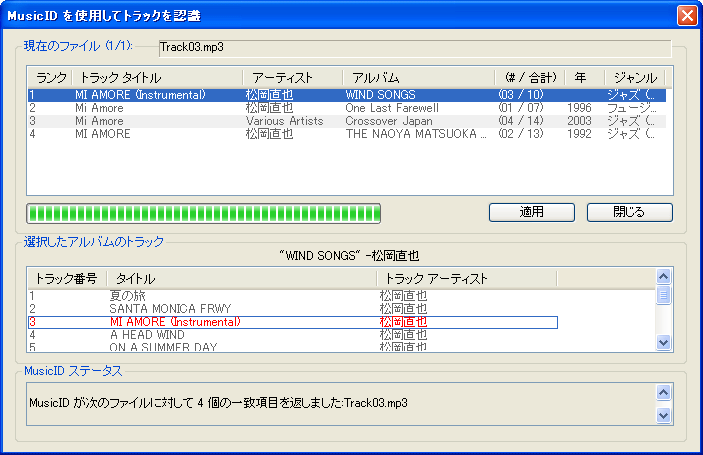Click the Track03.mp3 current file field

pos(415,48)
